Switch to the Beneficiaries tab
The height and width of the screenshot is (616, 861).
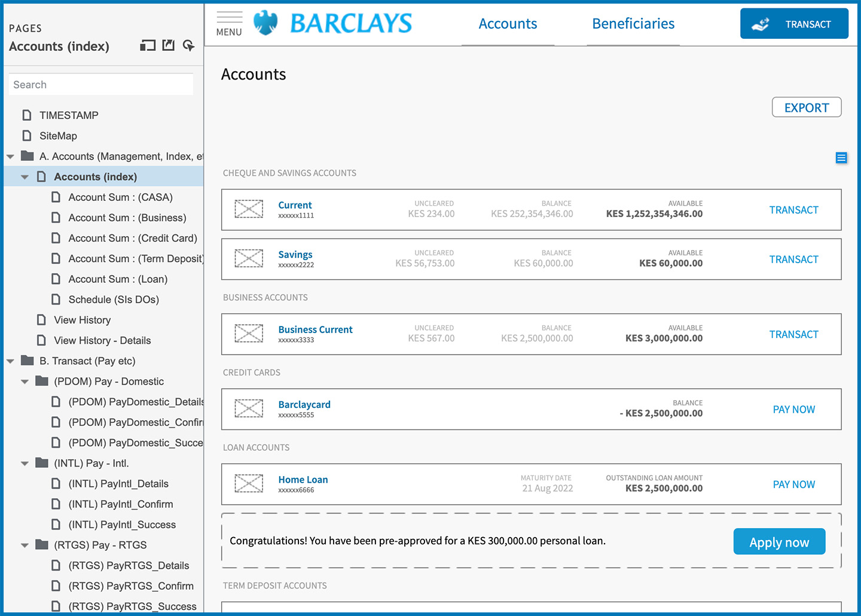[x=633, y=24]
